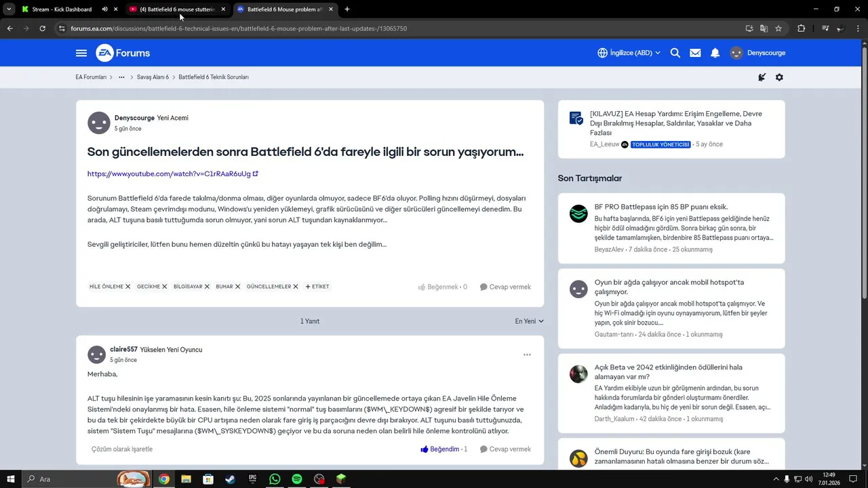Image resolution: width=868 pixels, height=488 pixels.
Task: Open the Chrome tab search dropdown arrow
Action: pos(9,9)
